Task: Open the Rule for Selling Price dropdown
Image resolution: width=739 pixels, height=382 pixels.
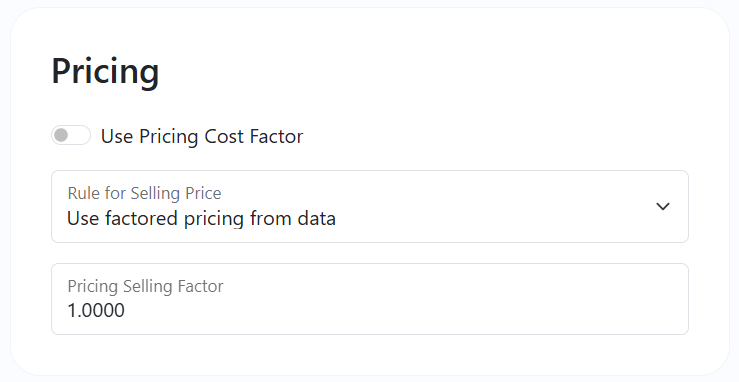Action: point(370,206)
